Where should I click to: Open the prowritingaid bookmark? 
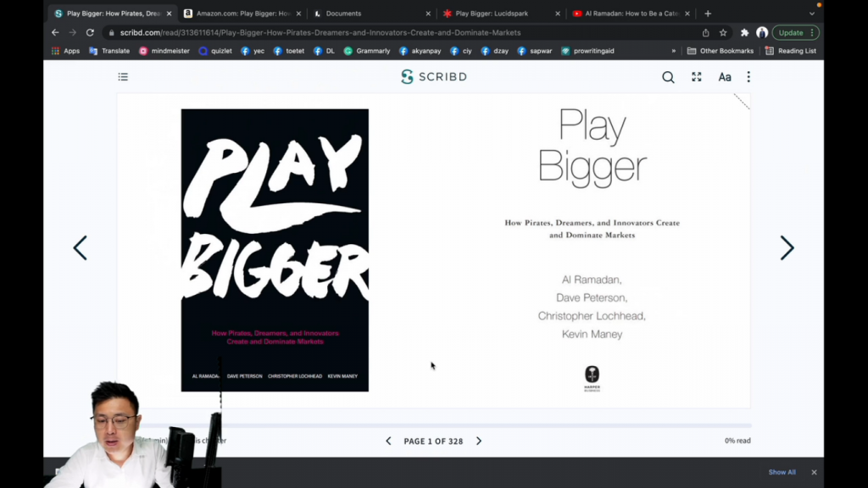(x=588, y=51)
